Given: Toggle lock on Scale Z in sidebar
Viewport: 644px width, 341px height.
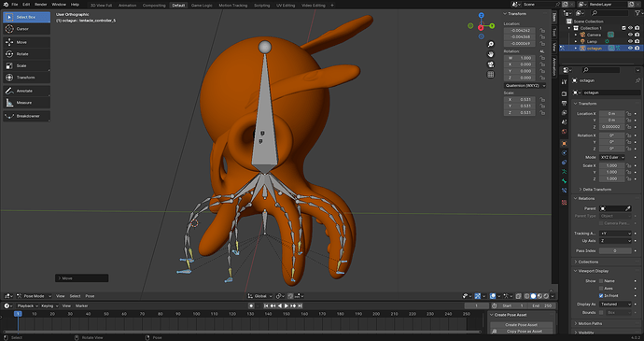Looking at the screenshot, I should click(x=542, y=112).
